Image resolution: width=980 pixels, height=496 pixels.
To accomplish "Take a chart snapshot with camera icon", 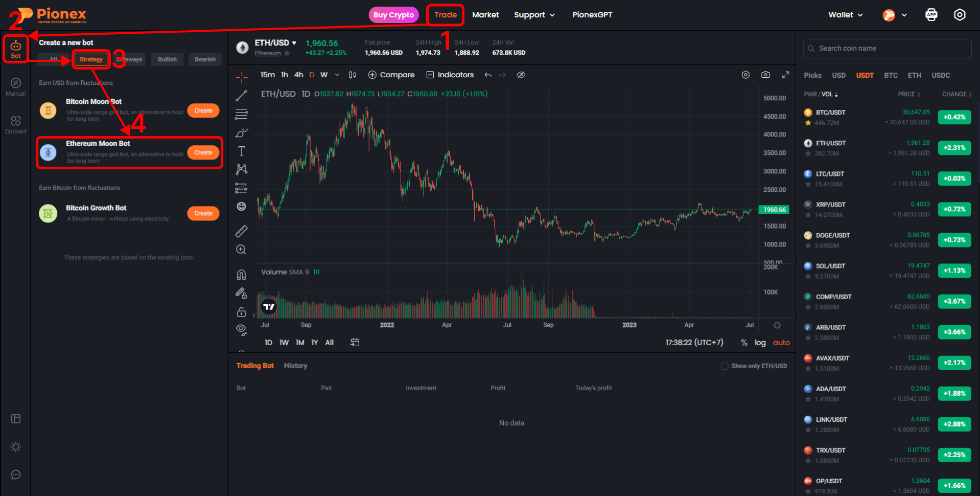I will point(765,75).
